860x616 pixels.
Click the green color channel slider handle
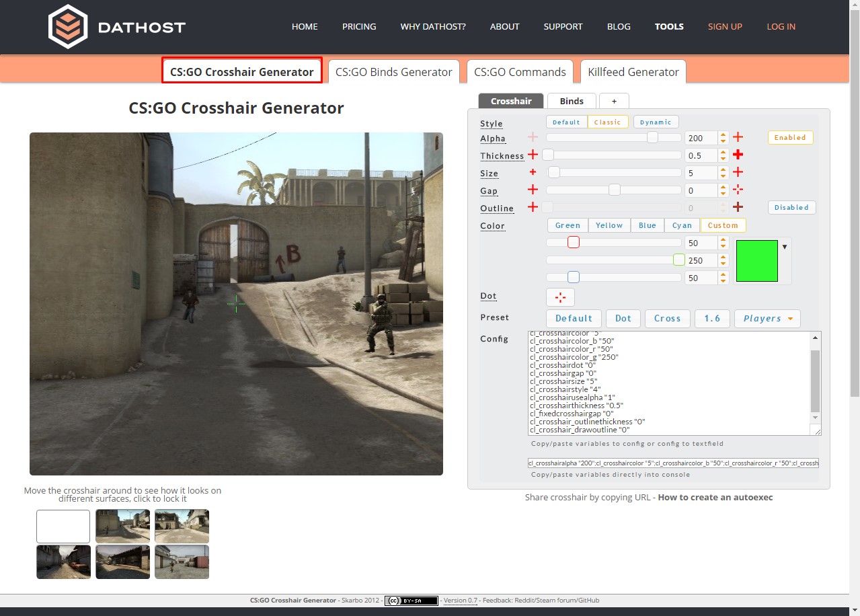point(678,260)
